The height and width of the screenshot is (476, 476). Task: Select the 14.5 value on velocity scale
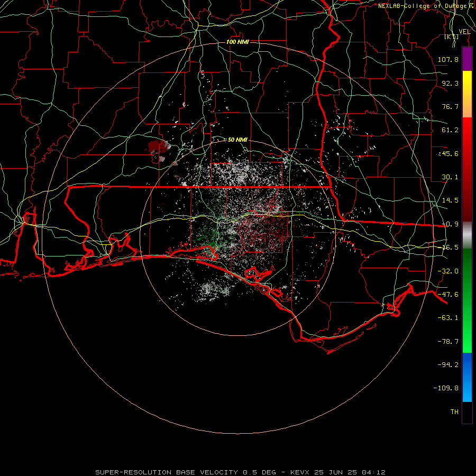(450, 200)
